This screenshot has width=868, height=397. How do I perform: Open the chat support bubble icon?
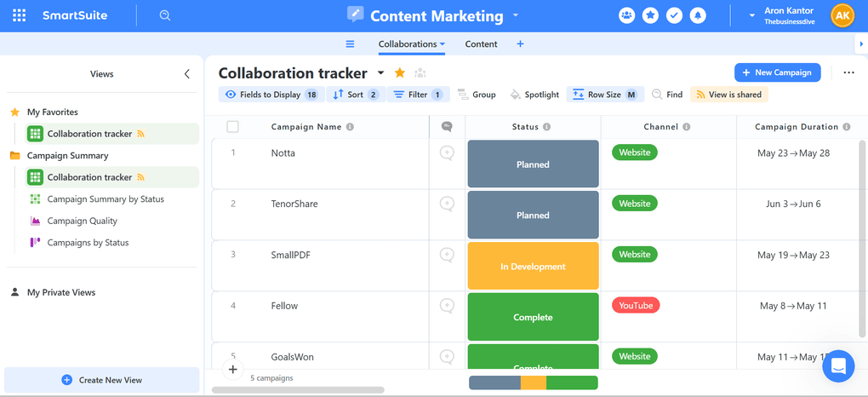839,366
